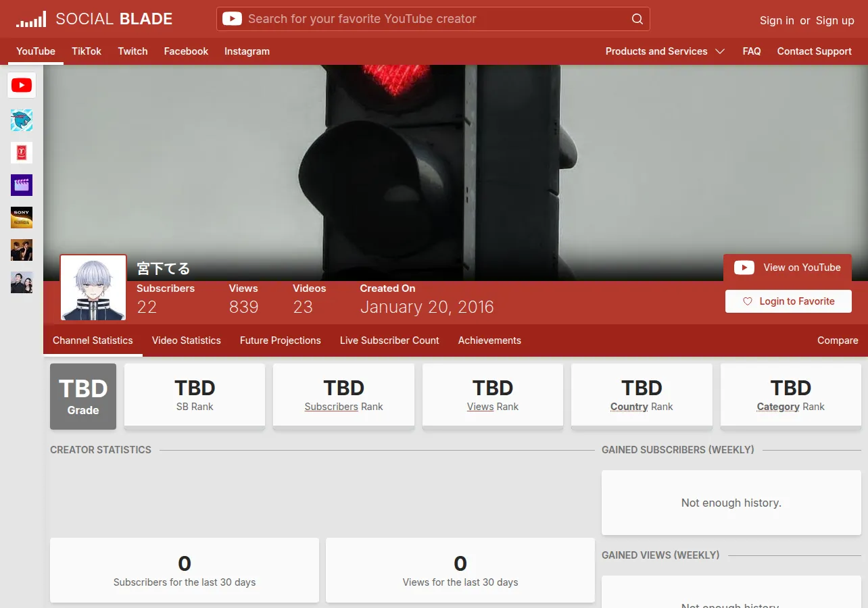Click the Views for the last 30 days card
The width and height of the screenshot is (868, 608).
[460, 570]
